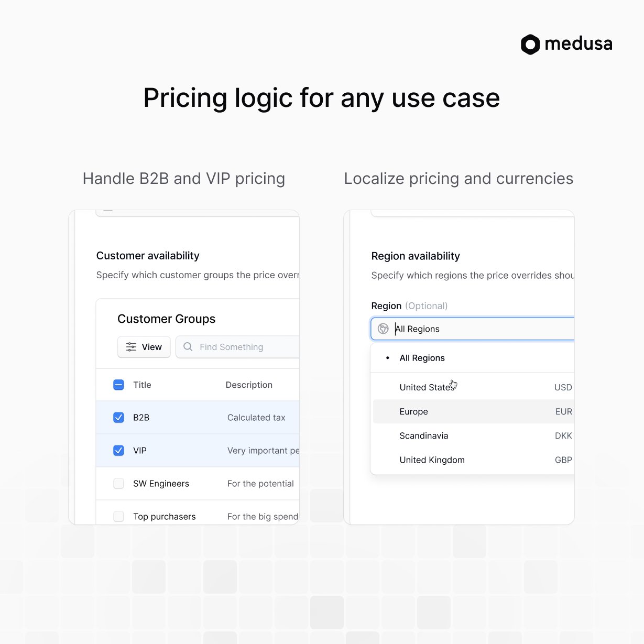The height and width of the screenshot is (644, 644).
Task: Select Scandinavia DKK region option
Action: click(x=474, y=436)
